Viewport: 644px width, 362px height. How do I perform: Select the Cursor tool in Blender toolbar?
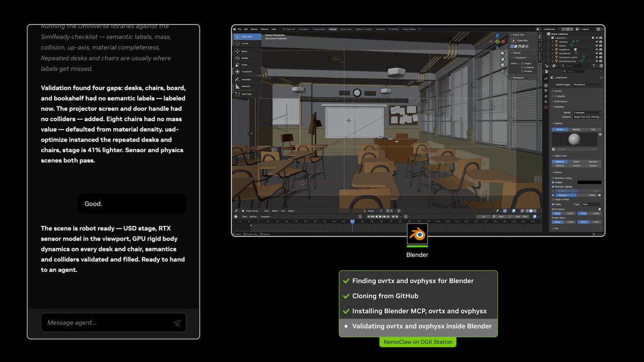pos(248,43)
